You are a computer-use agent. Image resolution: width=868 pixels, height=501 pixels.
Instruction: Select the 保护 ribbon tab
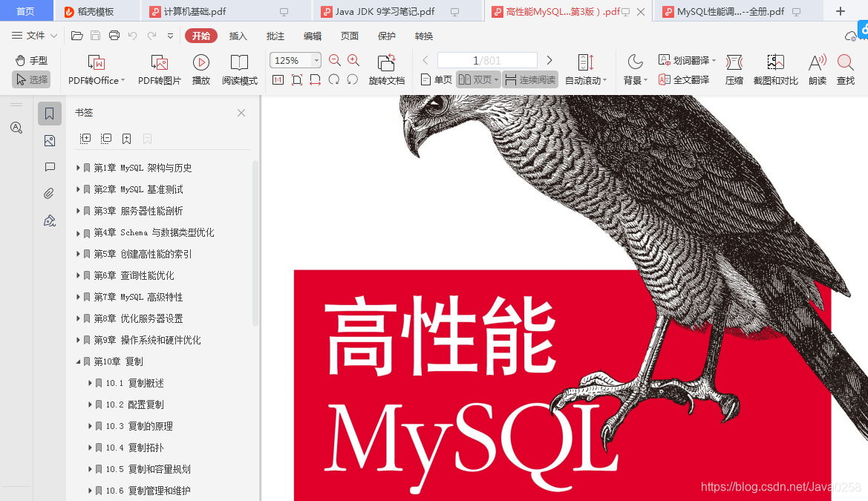point(386,36)
